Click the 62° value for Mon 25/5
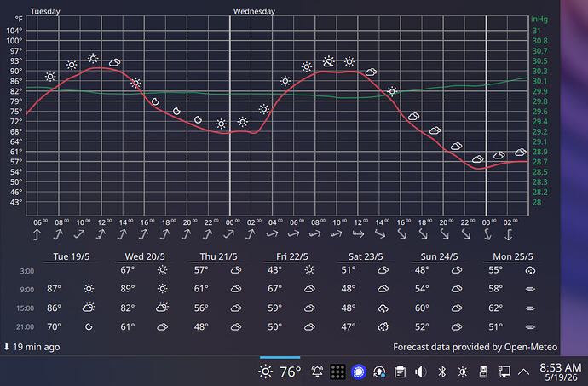This screenshot has height=386, width=588. click(x=496, y=308)
